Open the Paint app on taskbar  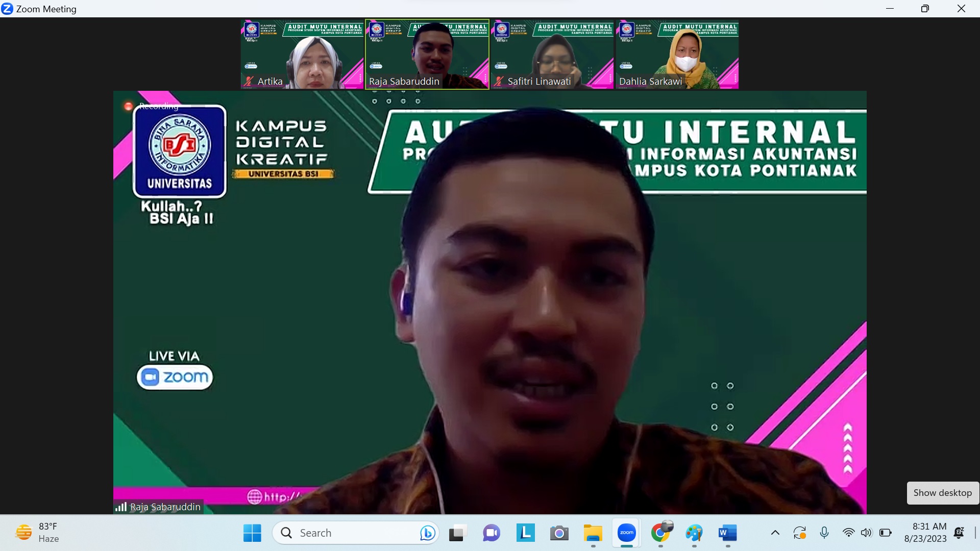click(x=694, y=533)
